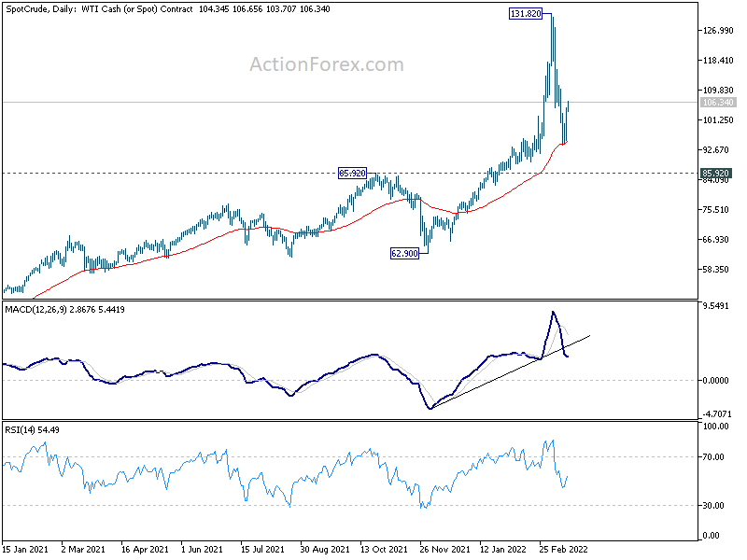Click the 1 Jun 2021 date label

point(203,549)
